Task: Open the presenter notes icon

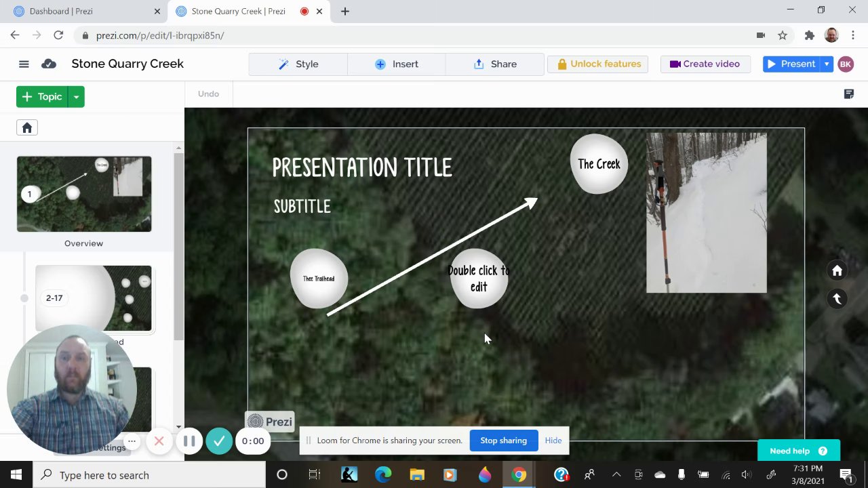Action: tap(848, 94)
